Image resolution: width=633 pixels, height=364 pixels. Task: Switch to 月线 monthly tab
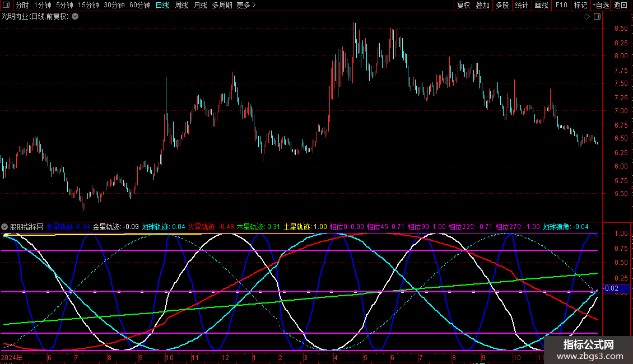tap(200, 5)
